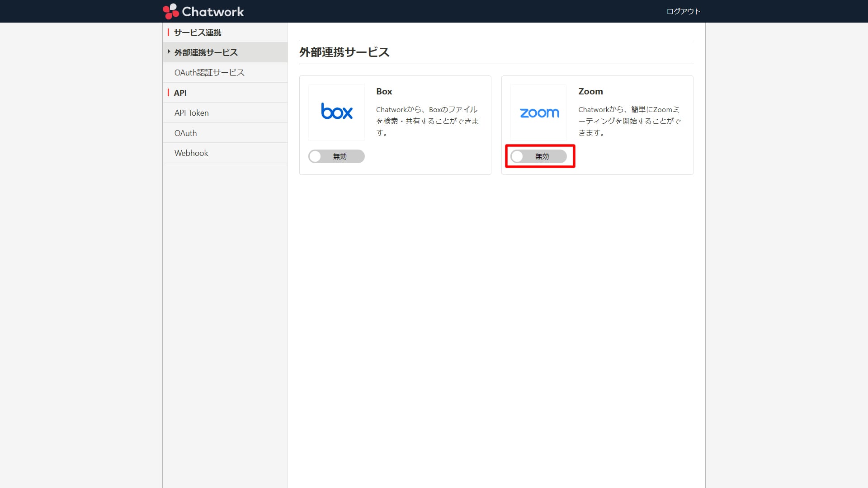Click the Box logo thumbnail
The image size is (868, 488).
point(336,112)
